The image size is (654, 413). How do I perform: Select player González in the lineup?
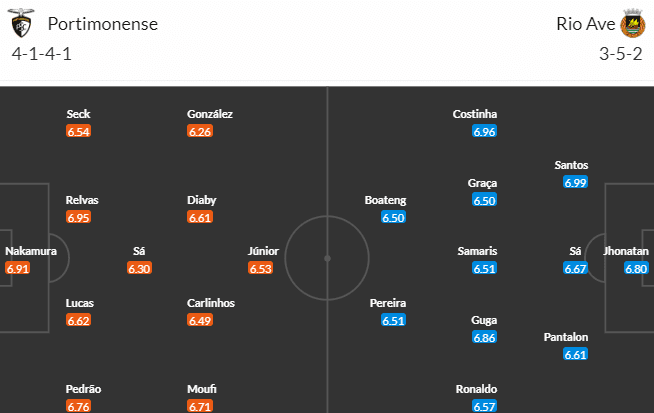click(x=210, y=114)
